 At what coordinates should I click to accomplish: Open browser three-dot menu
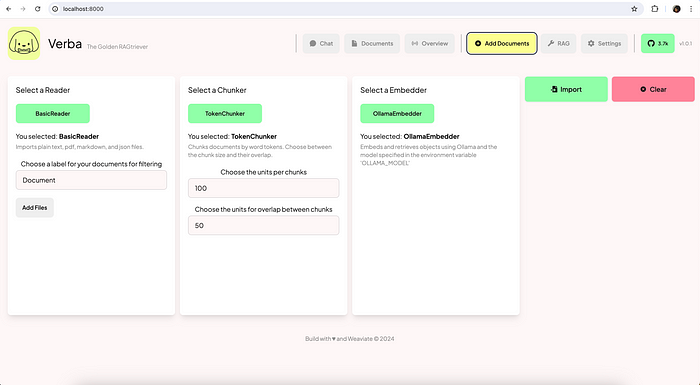pos(691,9)
